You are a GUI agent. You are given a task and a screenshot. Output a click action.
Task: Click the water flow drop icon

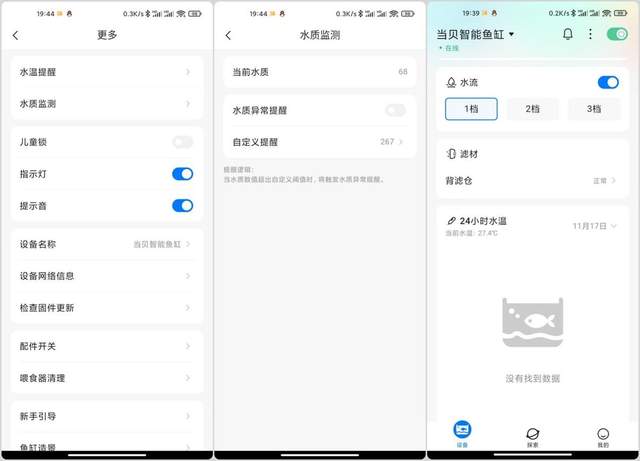pyautogui.click(x=451, y=82)
